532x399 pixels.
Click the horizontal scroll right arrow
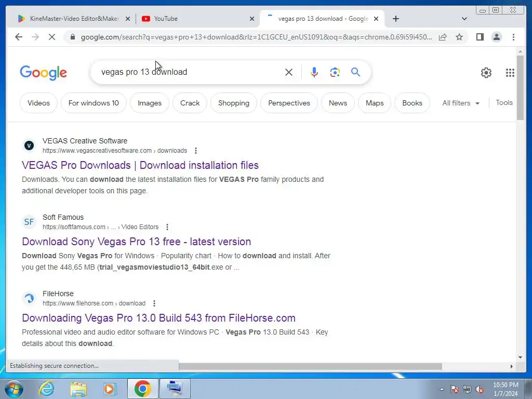(512, 366)
